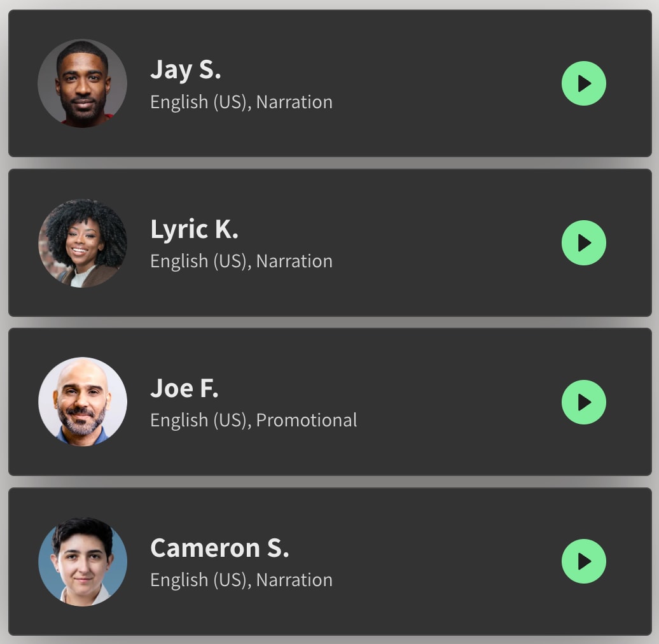Click Jay S. profile photo

[83, 83]
